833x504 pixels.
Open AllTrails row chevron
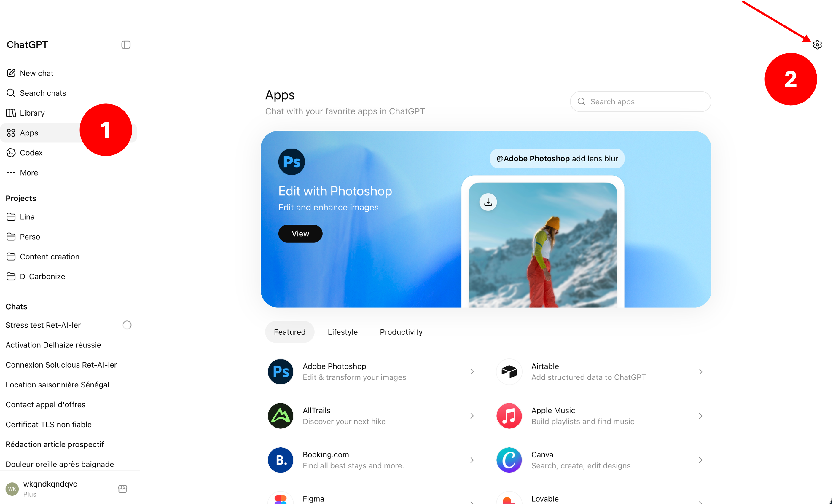pos(472,416)
